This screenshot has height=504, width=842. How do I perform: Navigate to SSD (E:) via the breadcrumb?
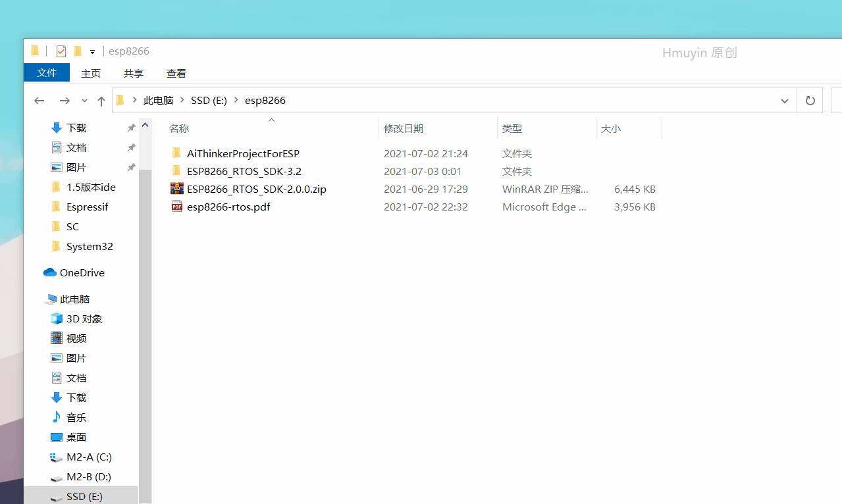point(209,100)
